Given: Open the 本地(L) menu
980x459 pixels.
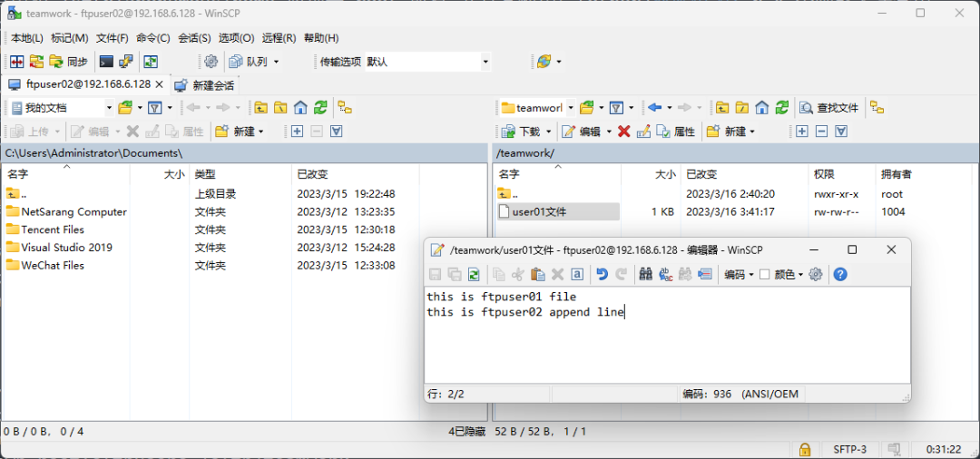Looking at the screenshot, I should 27,37.
